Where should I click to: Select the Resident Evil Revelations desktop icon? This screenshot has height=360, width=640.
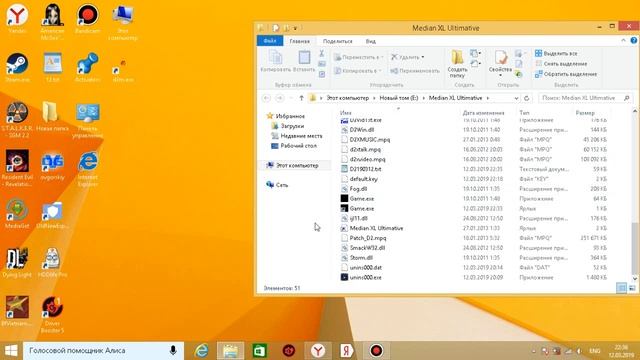point(17,169)
